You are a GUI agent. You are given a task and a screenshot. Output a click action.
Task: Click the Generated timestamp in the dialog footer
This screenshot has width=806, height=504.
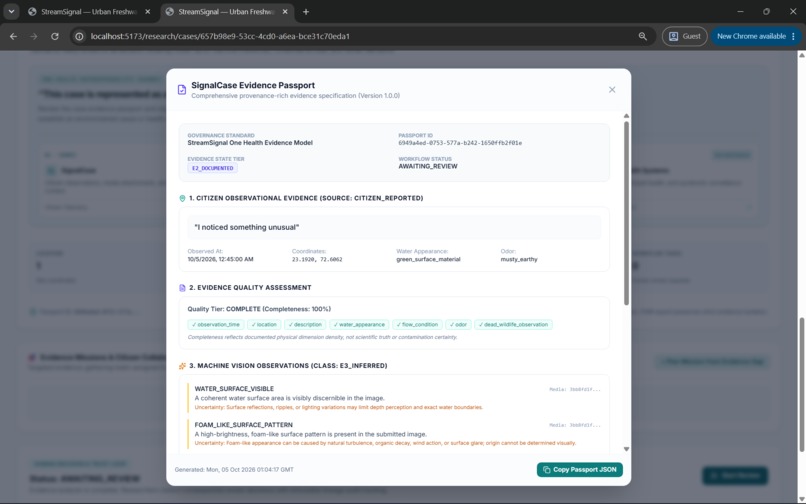tap(234, 470)
